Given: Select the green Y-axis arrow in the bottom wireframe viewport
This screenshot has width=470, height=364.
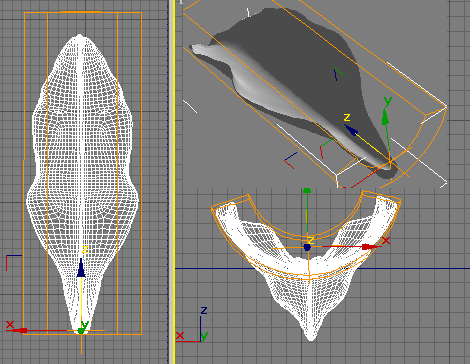Looking at the screenshot, I should (x=307, y=191).
